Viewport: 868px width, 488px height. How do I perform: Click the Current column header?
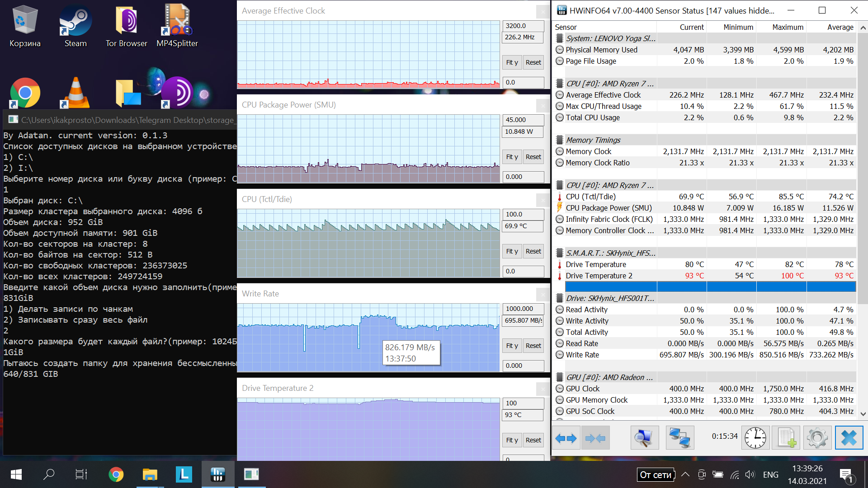pyautogui.click(x=682, y=27)
